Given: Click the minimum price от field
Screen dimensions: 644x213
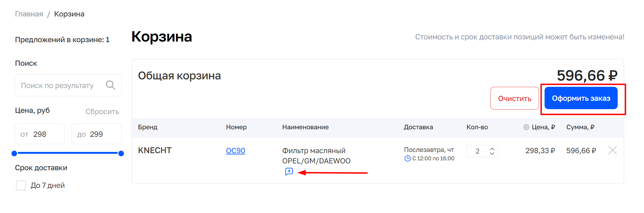Looking at the screenshot, I should point(40,134).
